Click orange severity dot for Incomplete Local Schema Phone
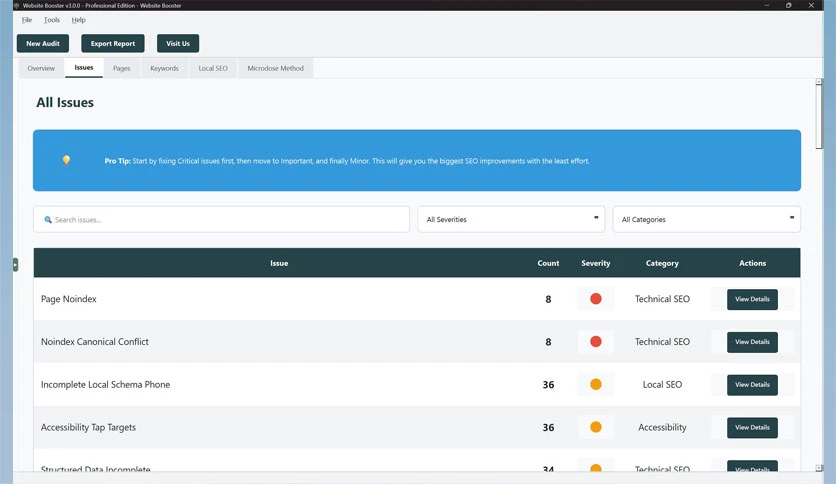 click(596, 384)
